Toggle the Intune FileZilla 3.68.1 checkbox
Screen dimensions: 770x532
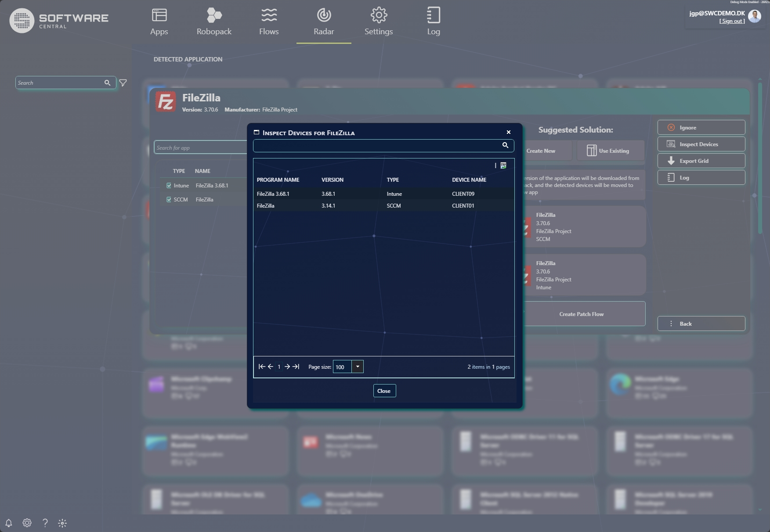169,186
